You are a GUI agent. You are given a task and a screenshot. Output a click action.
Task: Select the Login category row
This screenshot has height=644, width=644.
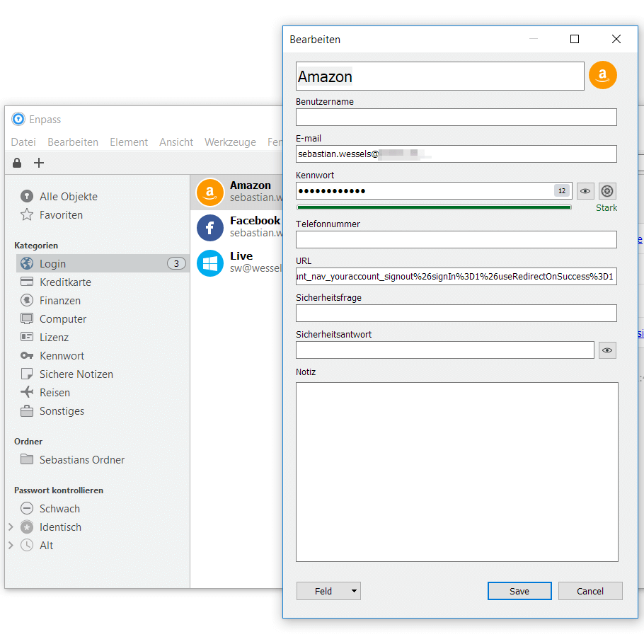click(103, 263)
